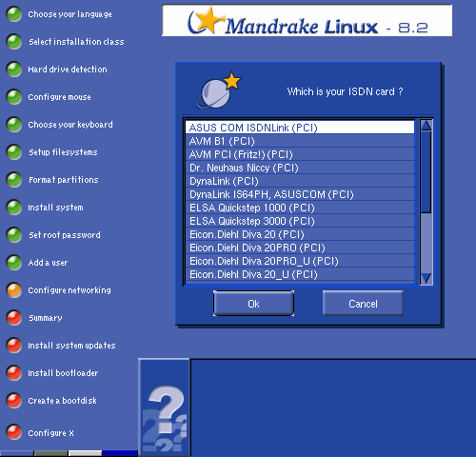This screenshot has width=476, height=457.
Task: Select the light blue theme color swatch
Action: click(16, 453)
